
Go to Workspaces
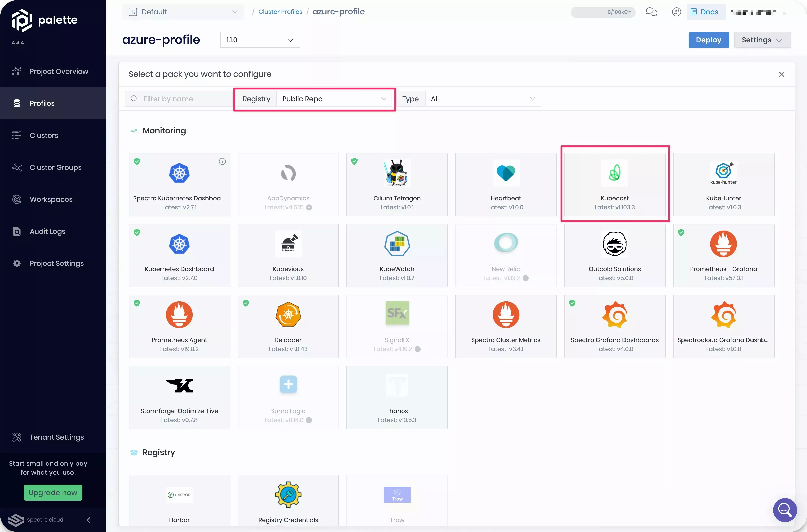tap(53, 200)
